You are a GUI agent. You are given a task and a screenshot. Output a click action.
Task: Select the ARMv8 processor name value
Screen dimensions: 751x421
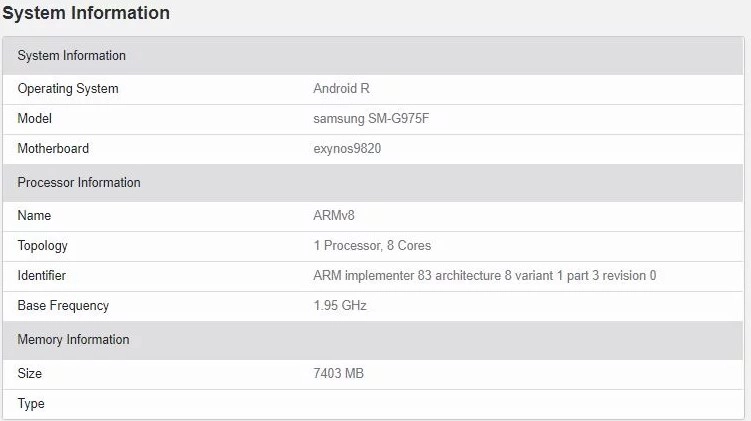335,216
